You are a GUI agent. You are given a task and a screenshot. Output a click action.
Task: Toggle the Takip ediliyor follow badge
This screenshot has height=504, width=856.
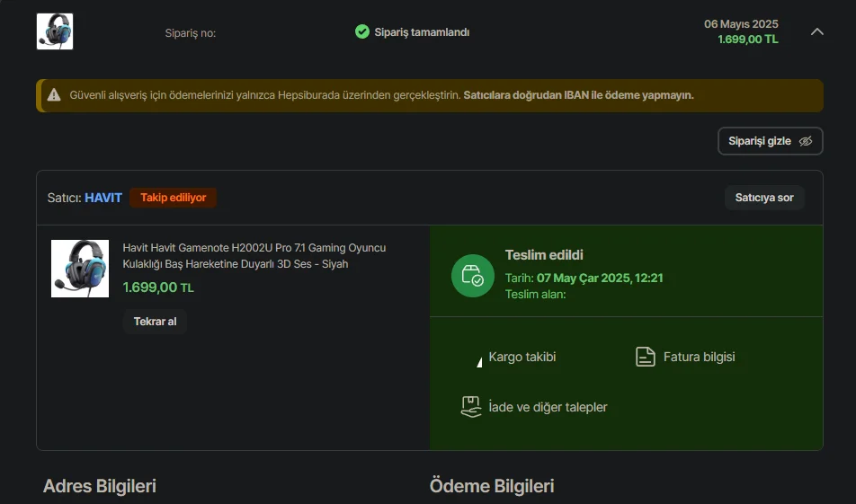point(173,198)
